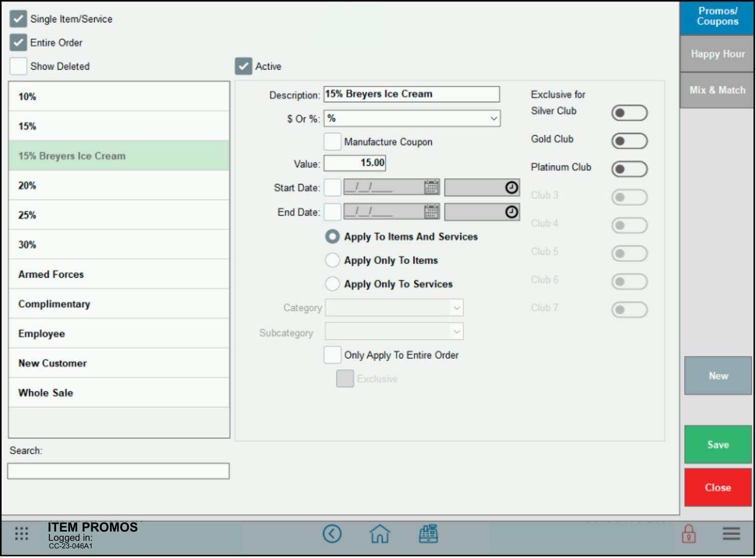Screen dimensions: 756x558
Task: Toggle the Club 4 switch
Action: (x=629, y=225)
